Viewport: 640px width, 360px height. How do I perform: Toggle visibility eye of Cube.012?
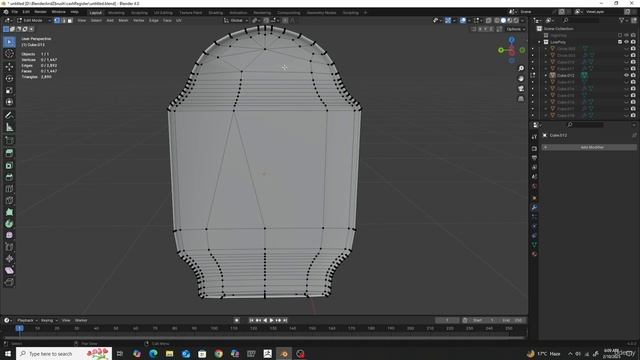click(x=627, y=76)
